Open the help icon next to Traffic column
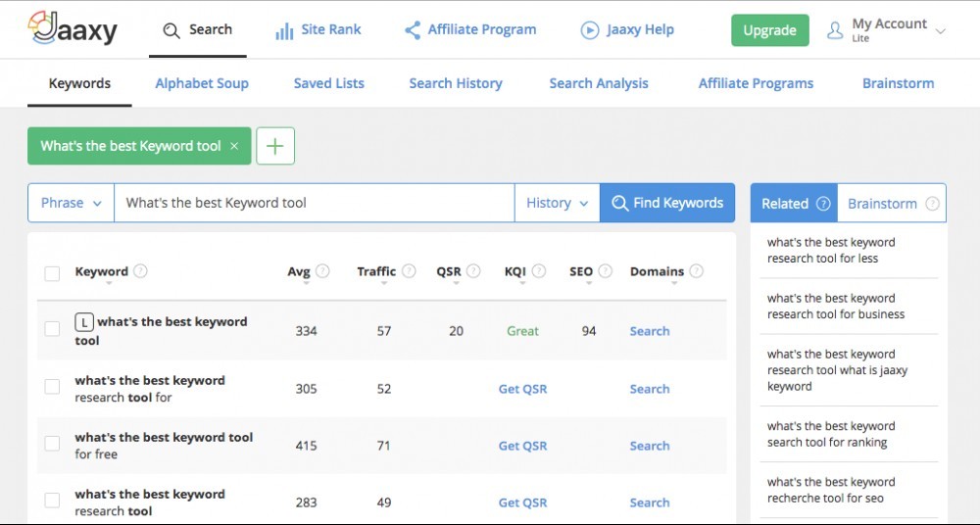 point(409,271)
